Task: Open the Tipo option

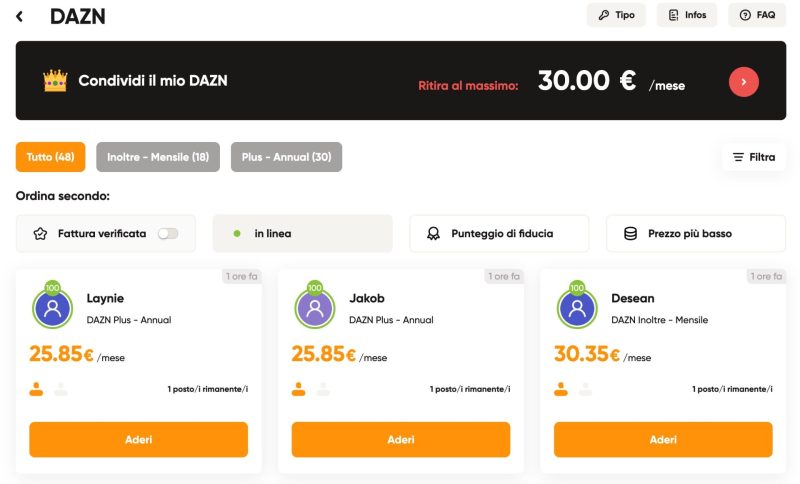Action: 616,15
